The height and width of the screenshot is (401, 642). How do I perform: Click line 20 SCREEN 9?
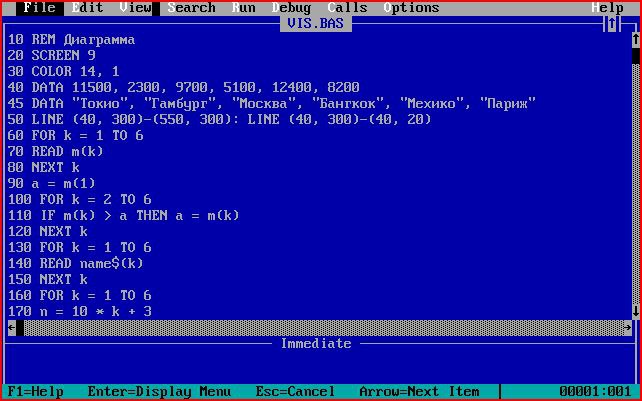[52, 55]
